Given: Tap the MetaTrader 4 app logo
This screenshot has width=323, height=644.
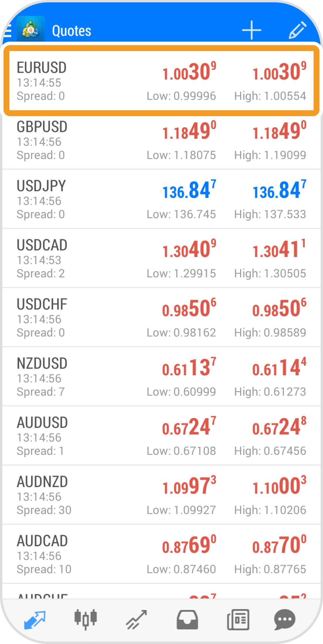Looking at the screenshot, I should pos(31,30).
